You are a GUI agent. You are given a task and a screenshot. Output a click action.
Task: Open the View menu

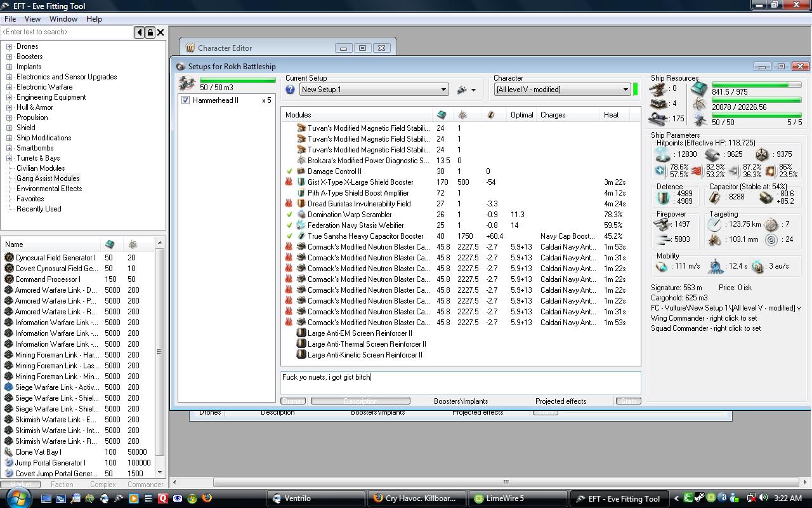pos(32,19)
